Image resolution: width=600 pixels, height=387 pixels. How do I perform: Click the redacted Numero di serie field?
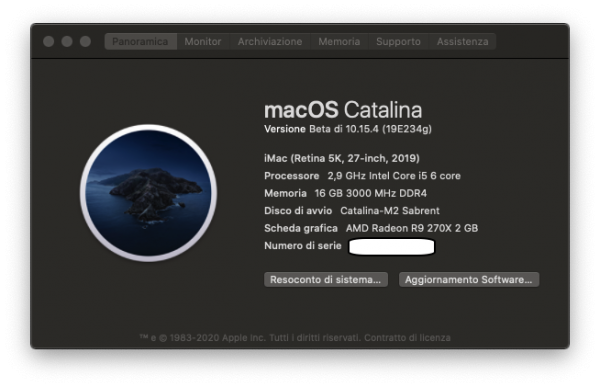[392, 247]
